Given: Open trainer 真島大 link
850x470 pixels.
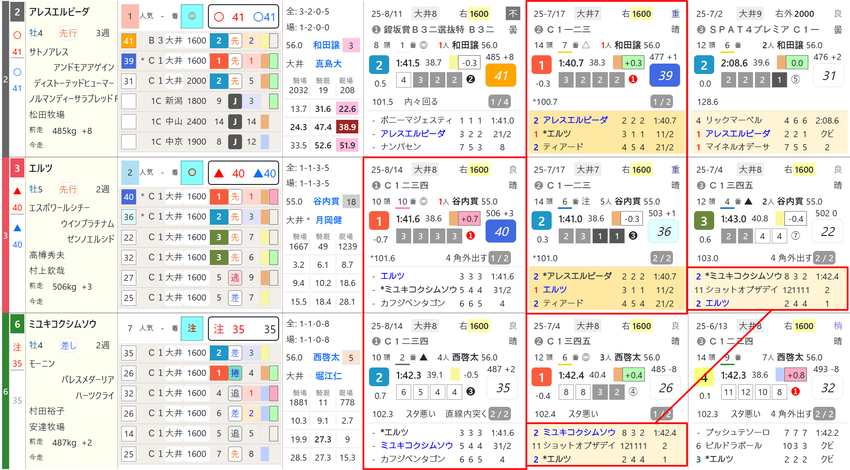Looking at the screenshot, I should tap(329, 64).
